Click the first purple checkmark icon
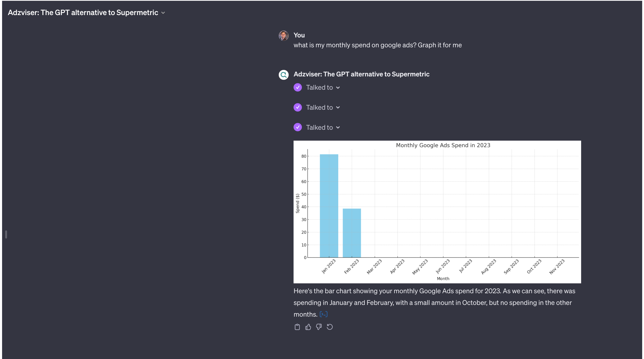 [298, 87]
